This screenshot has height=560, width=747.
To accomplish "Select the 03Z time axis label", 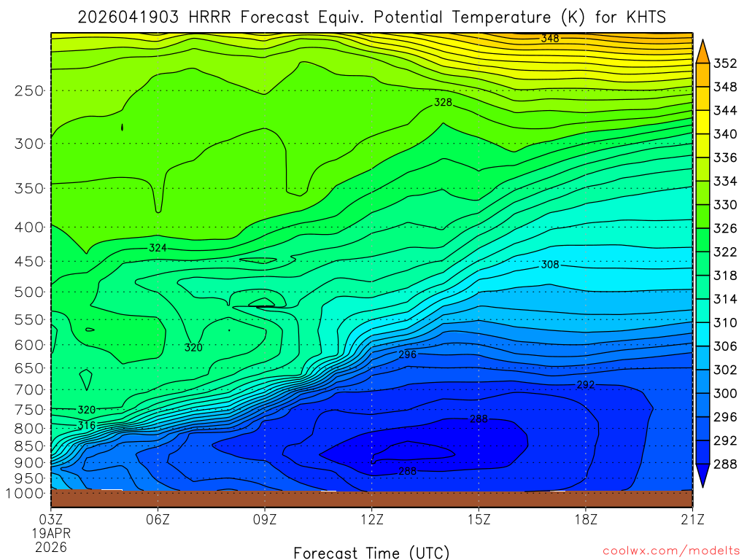I will coord(50,519).
